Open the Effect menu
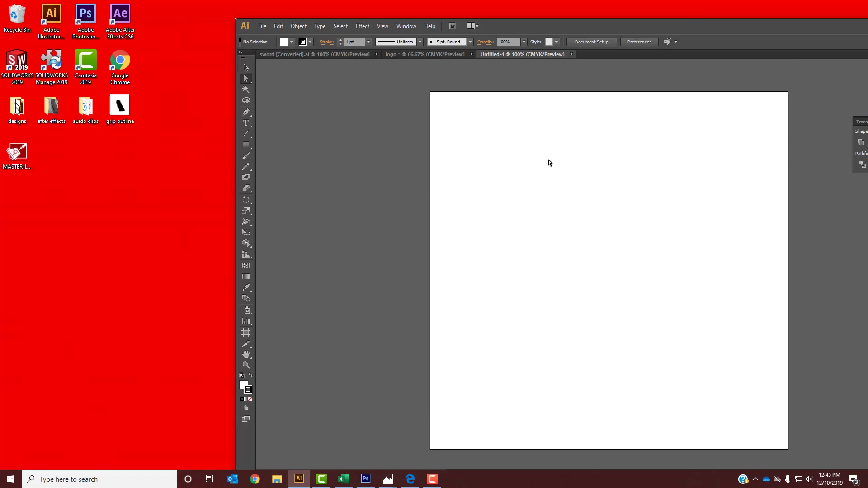The image size is (868, 488). (362, 26)
